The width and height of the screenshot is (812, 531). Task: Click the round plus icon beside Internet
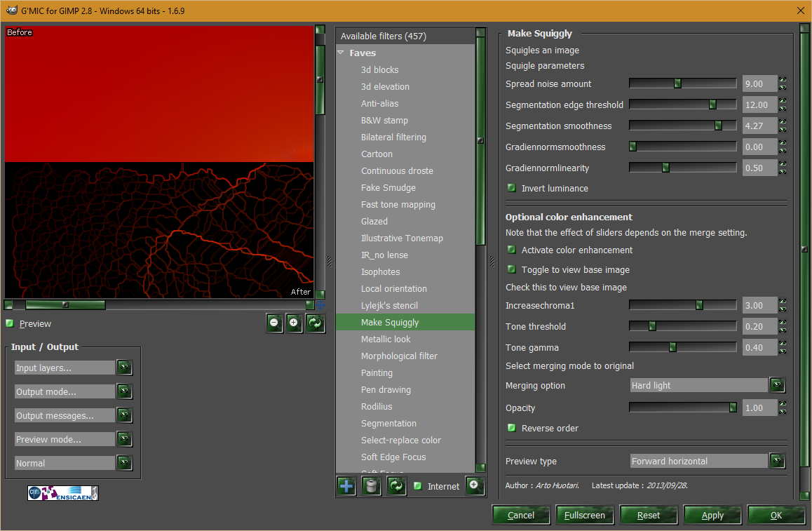pos(474,485)
